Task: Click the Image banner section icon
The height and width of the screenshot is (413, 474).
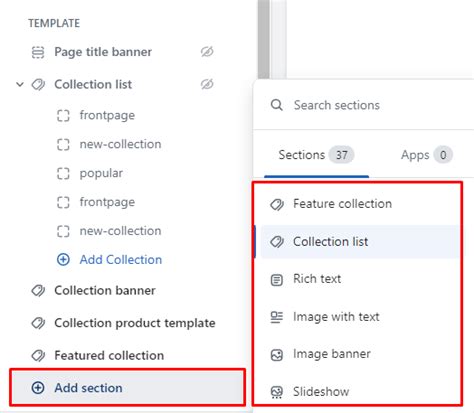Action: (276, 355)
